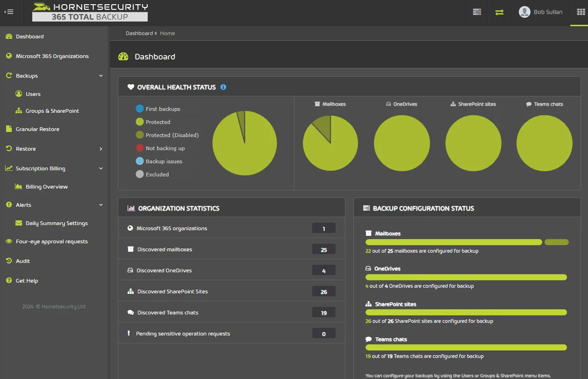Click Bob Sullan's user avatar

pos(524,12)
